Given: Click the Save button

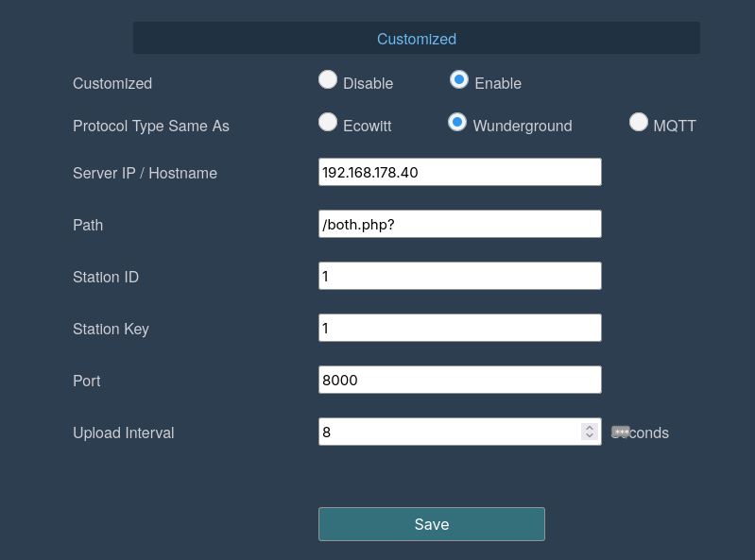Looking at the screenshot, I should point(432,524).
